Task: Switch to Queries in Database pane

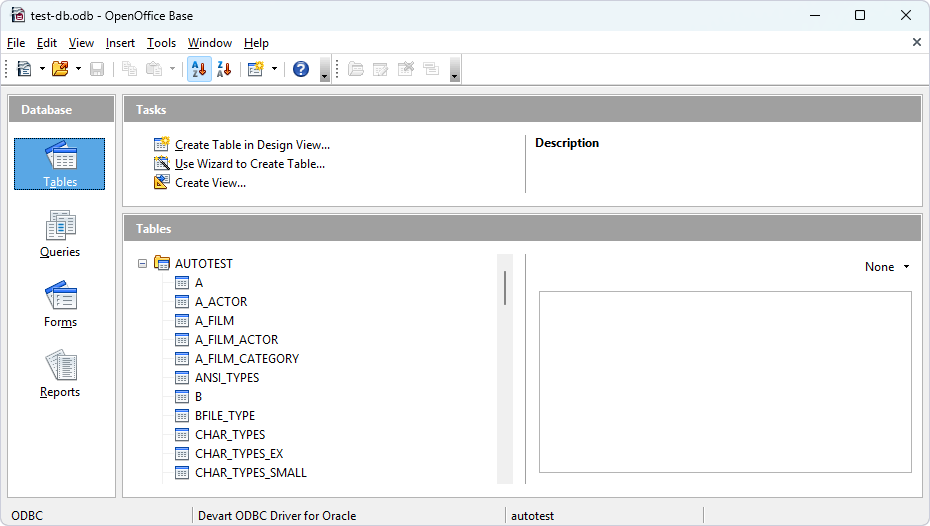Action: pos(60,234)
